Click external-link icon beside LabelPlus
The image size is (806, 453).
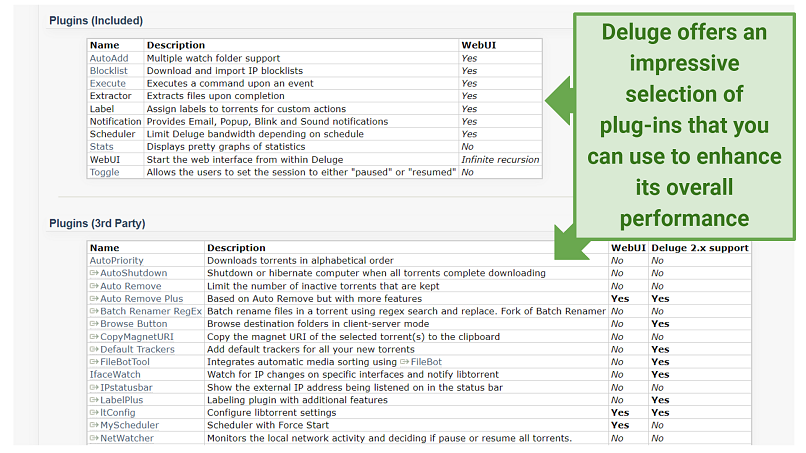click(94, 400)
